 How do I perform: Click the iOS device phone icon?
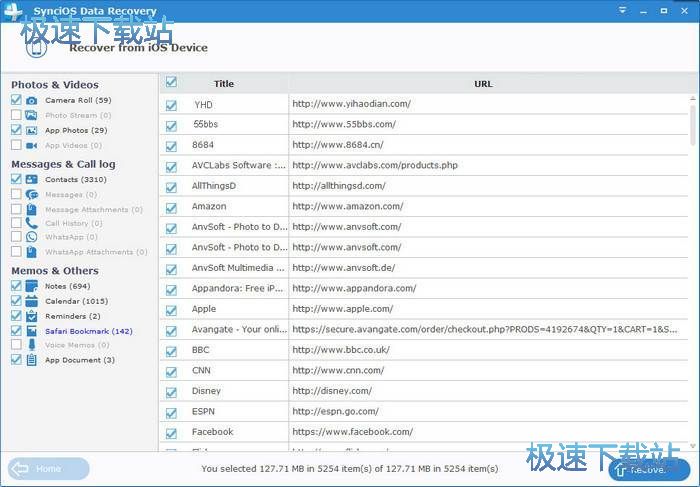[37, 46]
